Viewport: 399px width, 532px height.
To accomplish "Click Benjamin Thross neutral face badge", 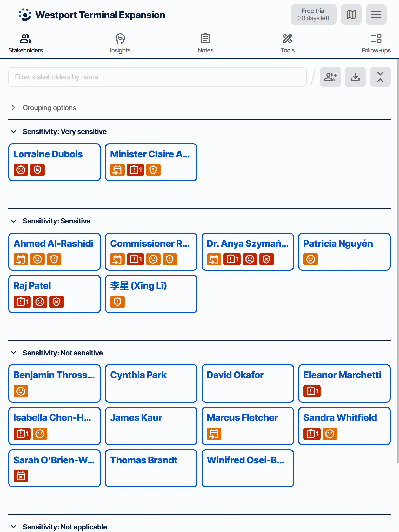I will click(x=21, y=391).
